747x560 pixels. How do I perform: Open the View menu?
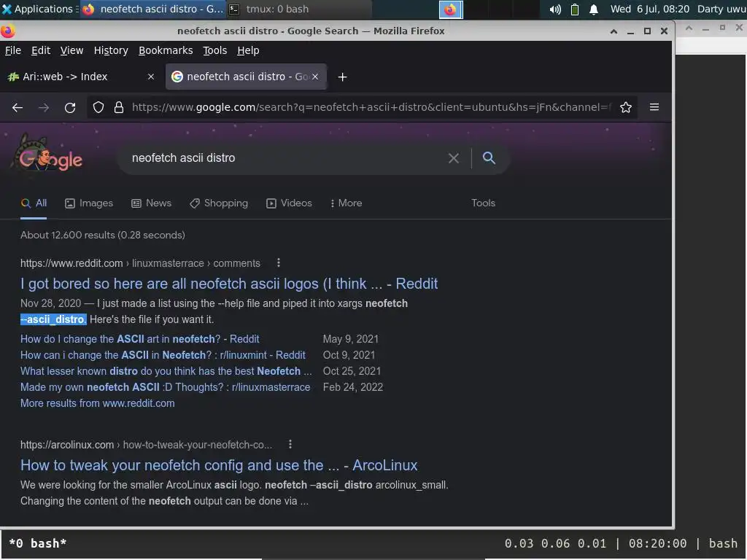coord(72,50)
